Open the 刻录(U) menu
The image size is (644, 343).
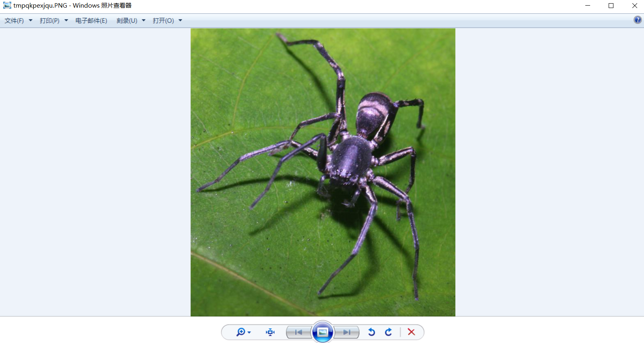coord(127,20)
